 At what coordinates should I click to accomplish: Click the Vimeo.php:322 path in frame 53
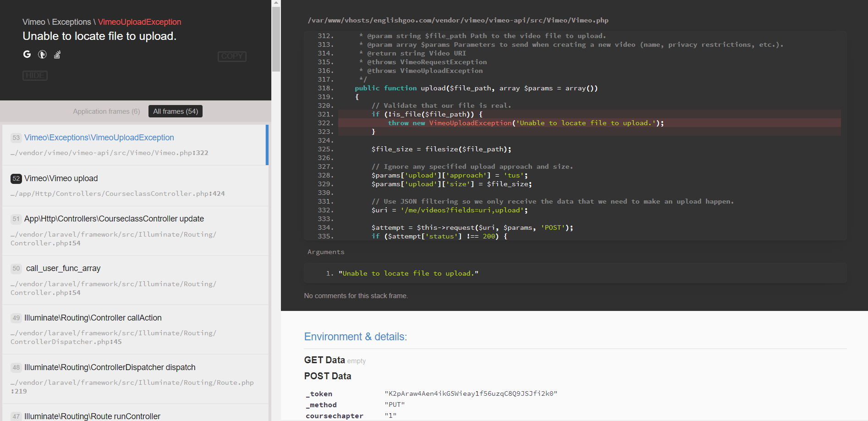[x=110, y=153]
